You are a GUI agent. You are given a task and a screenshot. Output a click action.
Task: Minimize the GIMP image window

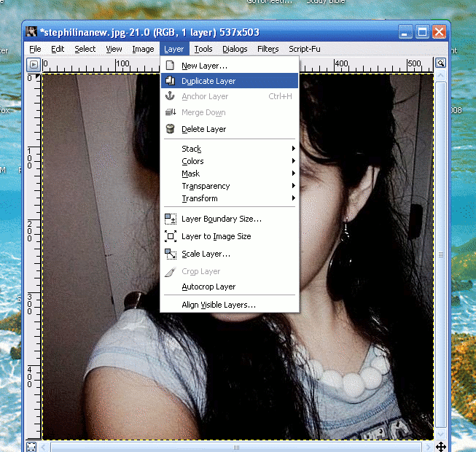[405, 31]
